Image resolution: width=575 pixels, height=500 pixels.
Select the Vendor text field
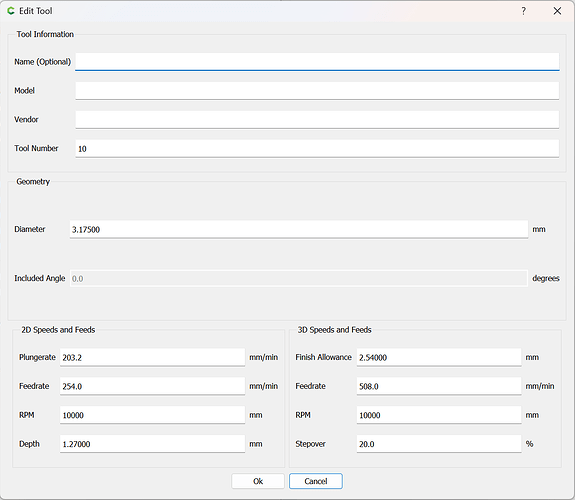coord(317,120)
